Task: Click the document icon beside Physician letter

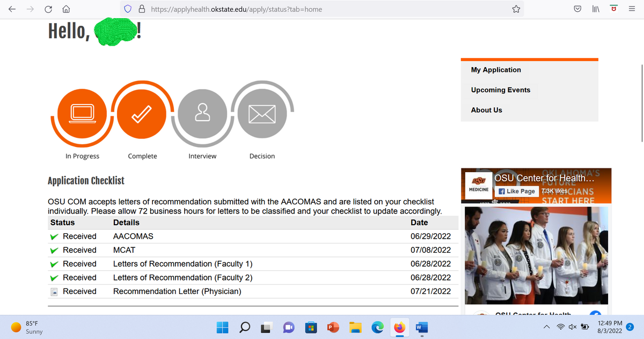Action: click(x=54, y=292)
